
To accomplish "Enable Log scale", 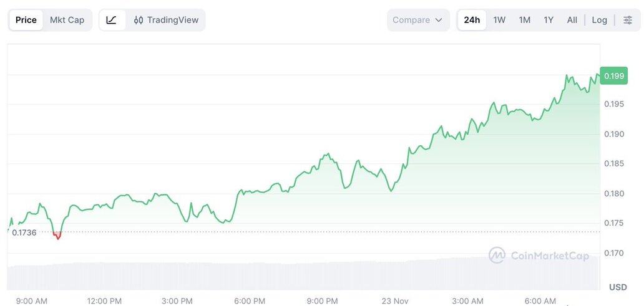I will pos(599,20).
